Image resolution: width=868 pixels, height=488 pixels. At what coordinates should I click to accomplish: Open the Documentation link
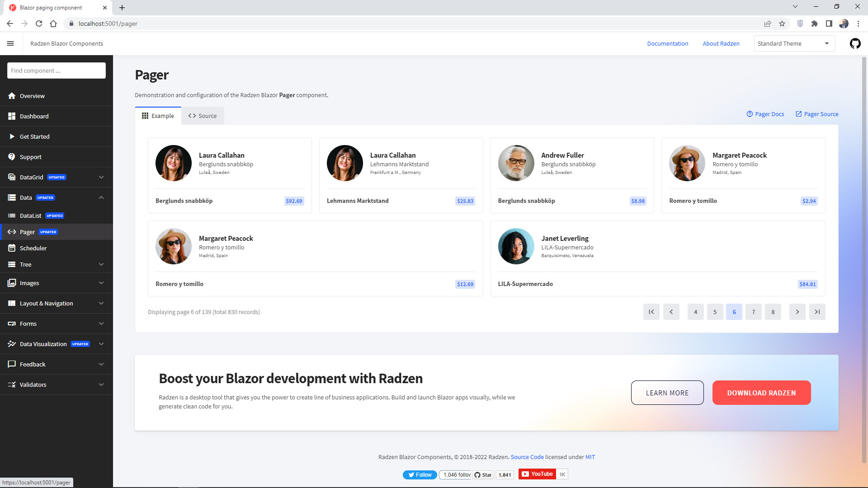pyautogui.click(x=667, y=43)
